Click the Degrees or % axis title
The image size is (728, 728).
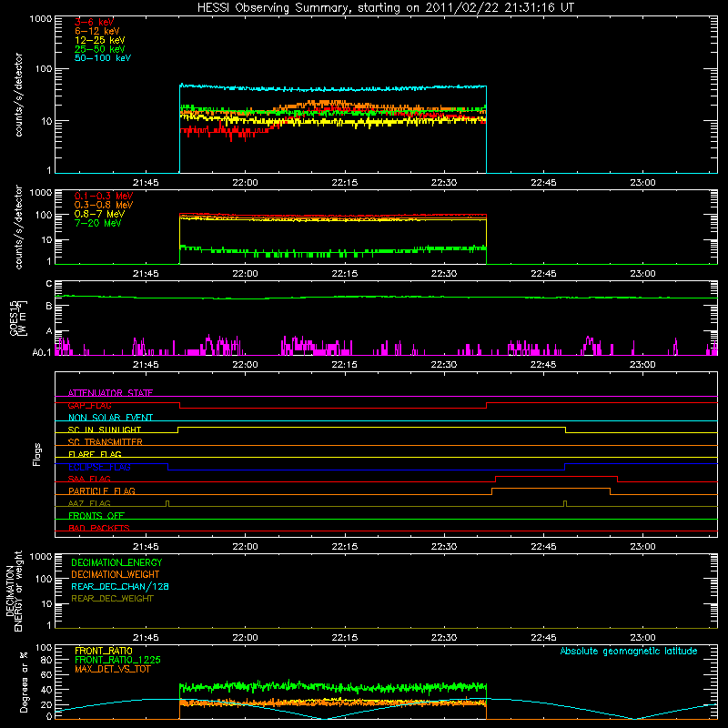(24, 682)
